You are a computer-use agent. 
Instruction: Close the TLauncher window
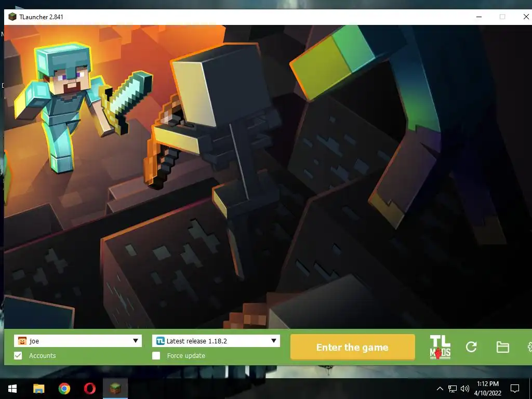(x=526, y=17)
